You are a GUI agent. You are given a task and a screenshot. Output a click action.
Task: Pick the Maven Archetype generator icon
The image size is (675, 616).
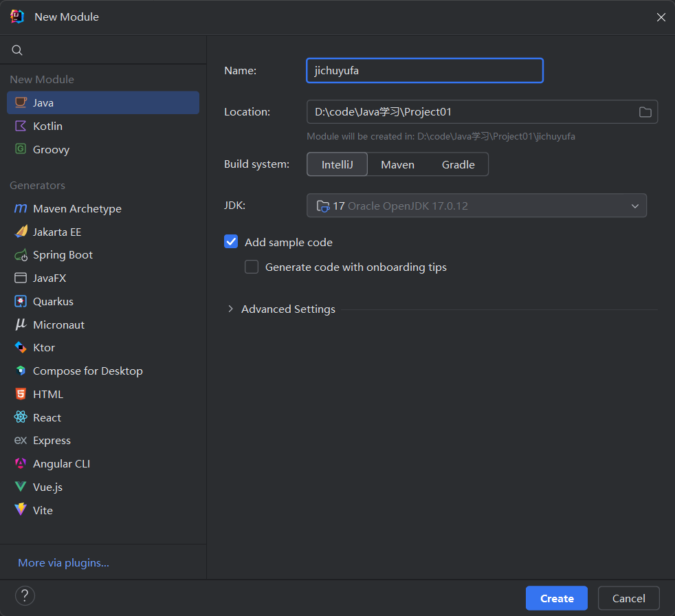pyautogui.click(x=20, y=208)
